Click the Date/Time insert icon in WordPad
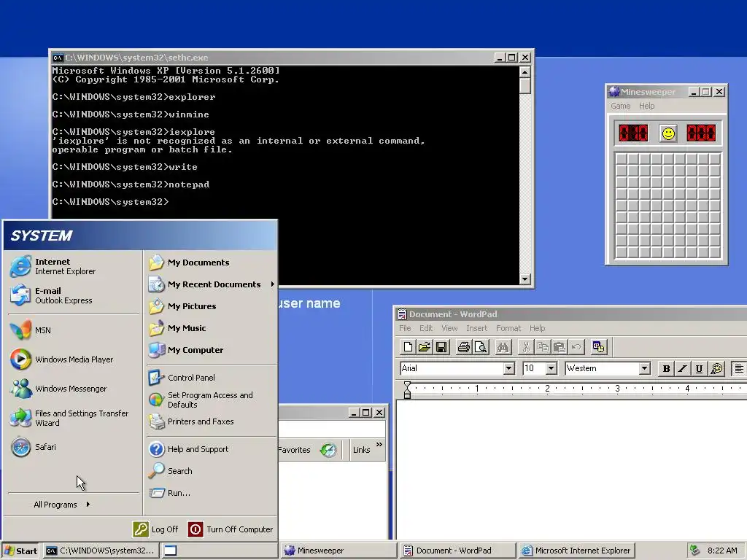The width and height of the screenshot is (747, 560). (x=598, y=347)
